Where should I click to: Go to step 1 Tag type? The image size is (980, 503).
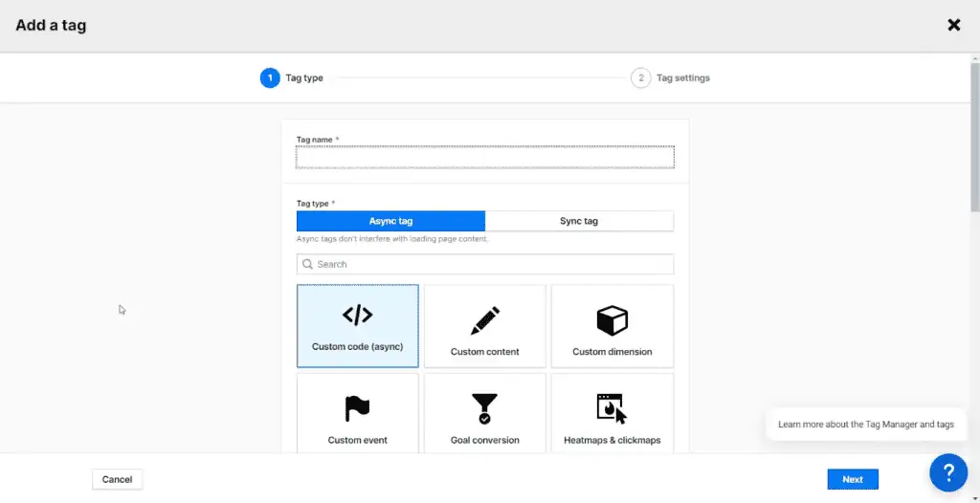click(x=292, y=78)
